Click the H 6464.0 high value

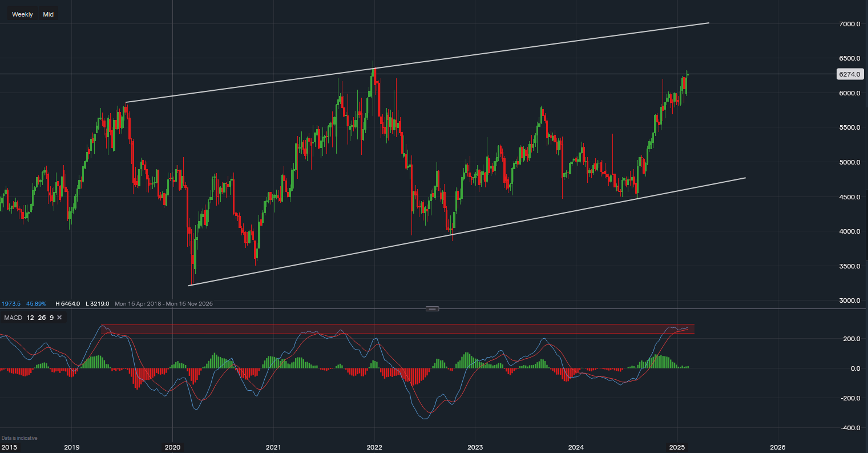67,304
